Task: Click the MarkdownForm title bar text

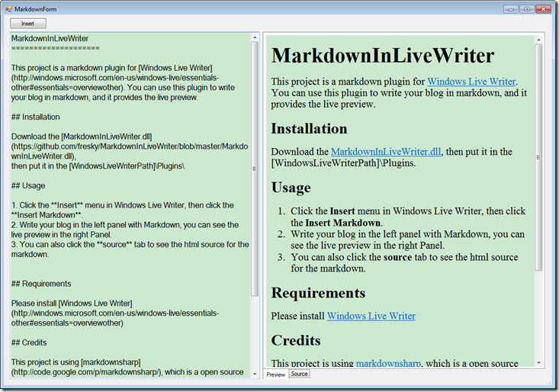Action: pyautogui.click(x=35, y=9)
